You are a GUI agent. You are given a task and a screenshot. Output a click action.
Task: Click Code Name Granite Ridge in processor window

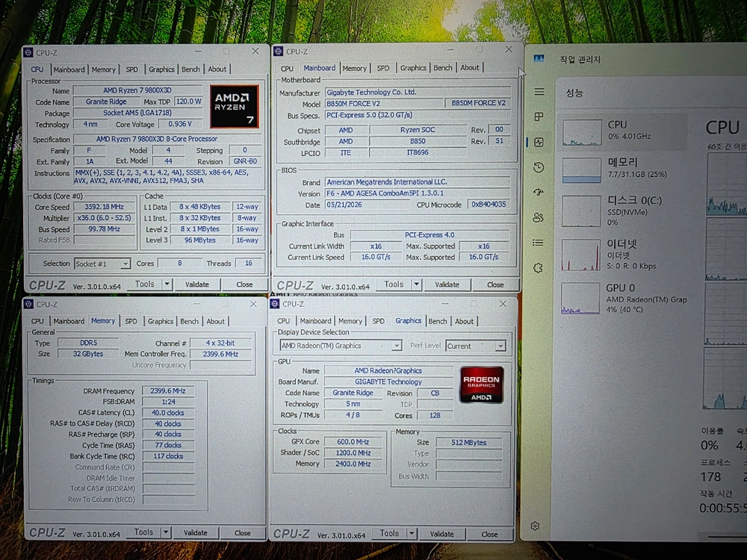point(106,102)
